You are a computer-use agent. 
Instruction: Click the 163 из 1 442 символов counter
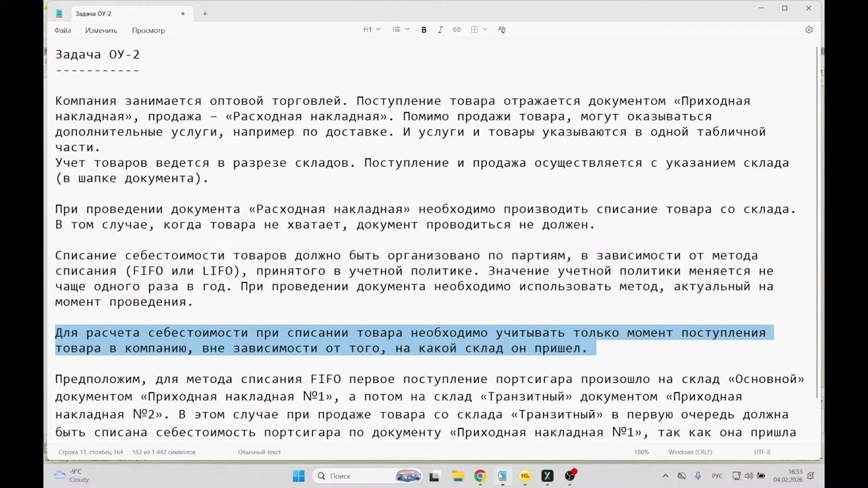163,452
